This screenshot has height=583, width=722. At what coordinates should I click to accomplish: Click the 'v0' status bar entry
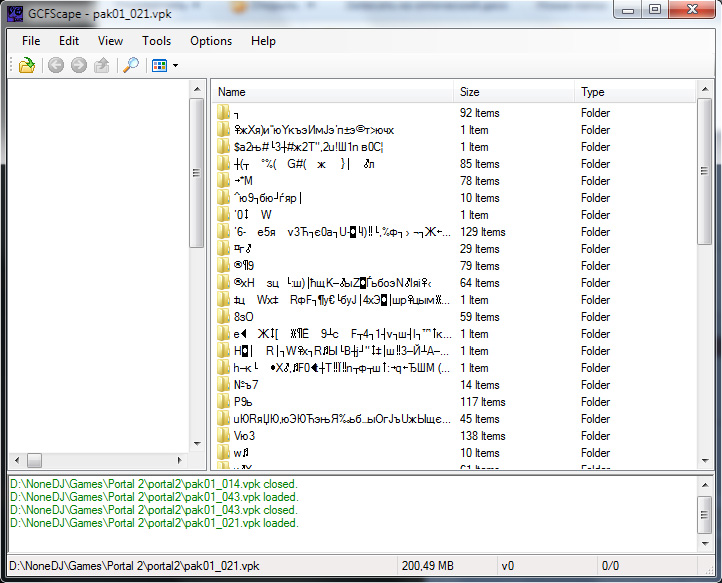click(507, 566)
